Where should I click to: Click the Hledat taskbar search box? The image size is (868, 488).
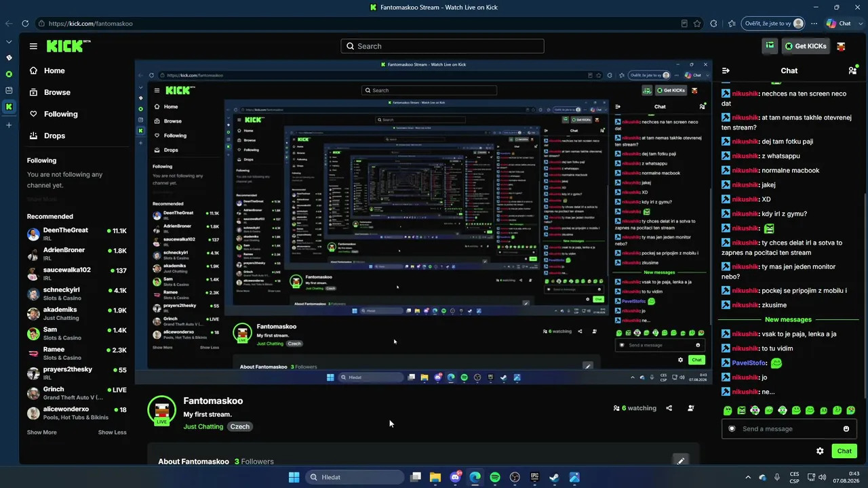[355, 477]
